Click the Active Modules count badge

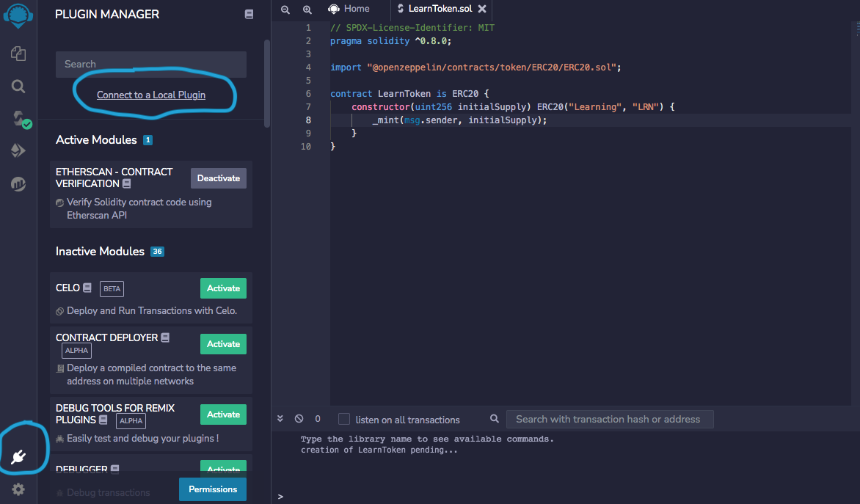(x=147, y=140)
